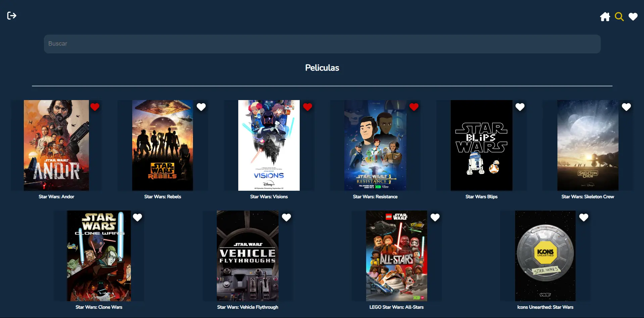Click the 'Star Wars: Vehicle Flythrough' title
The image size is (644, 318).
248,307
